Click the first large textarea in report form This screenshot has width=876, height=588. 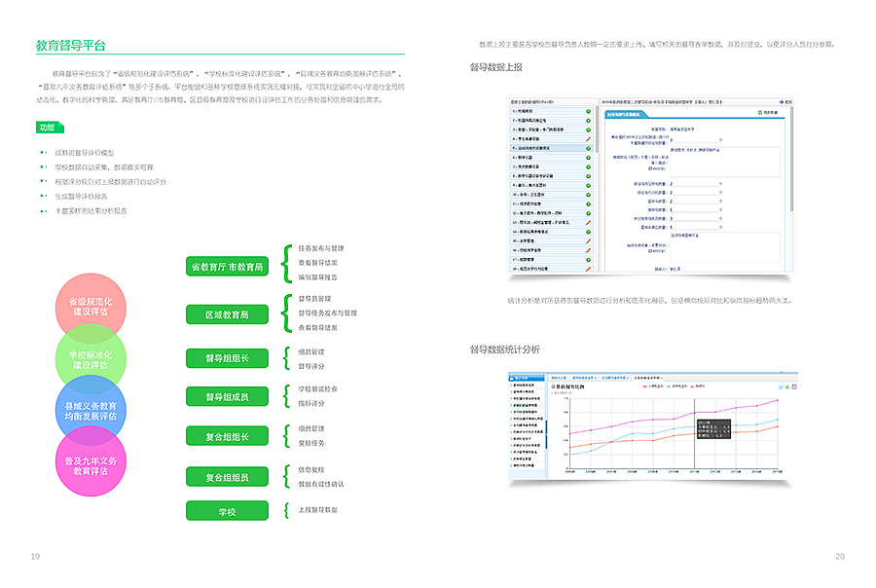pos(724,163)
